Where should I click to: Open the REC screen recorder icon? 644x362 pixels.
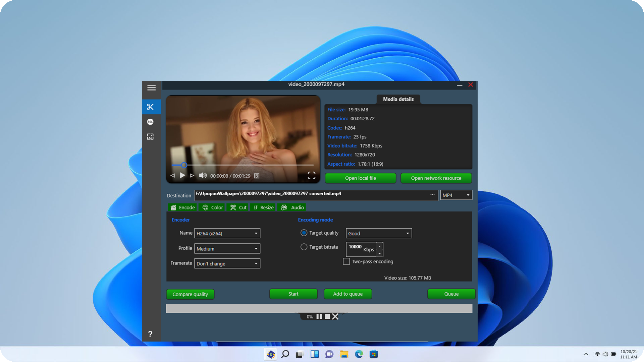150,122
